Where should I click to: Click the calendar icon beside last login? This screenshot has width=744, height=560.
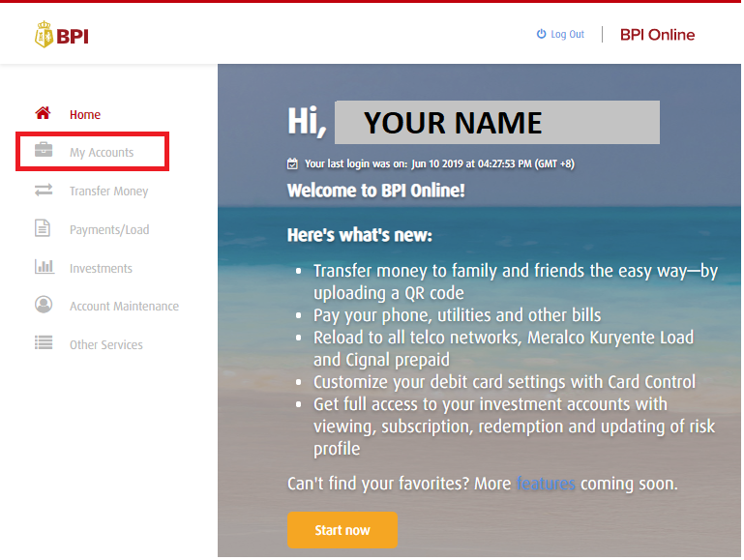(x=292, y=164)
